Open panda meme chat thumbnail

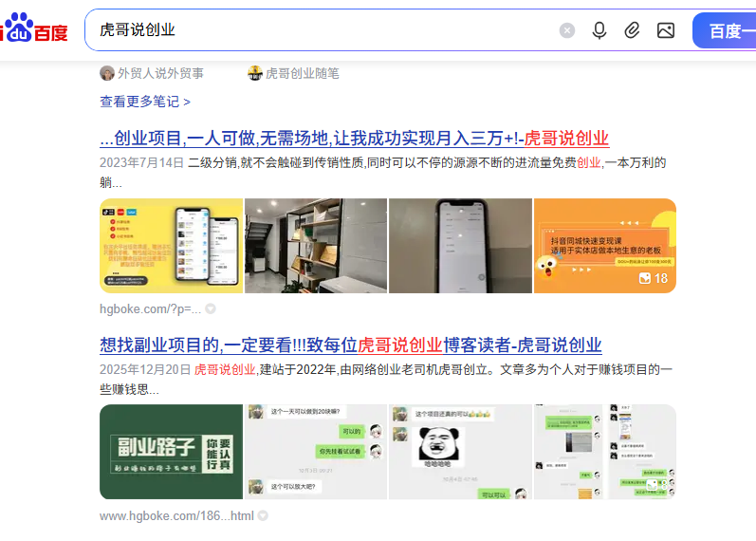tap(460, 452)
